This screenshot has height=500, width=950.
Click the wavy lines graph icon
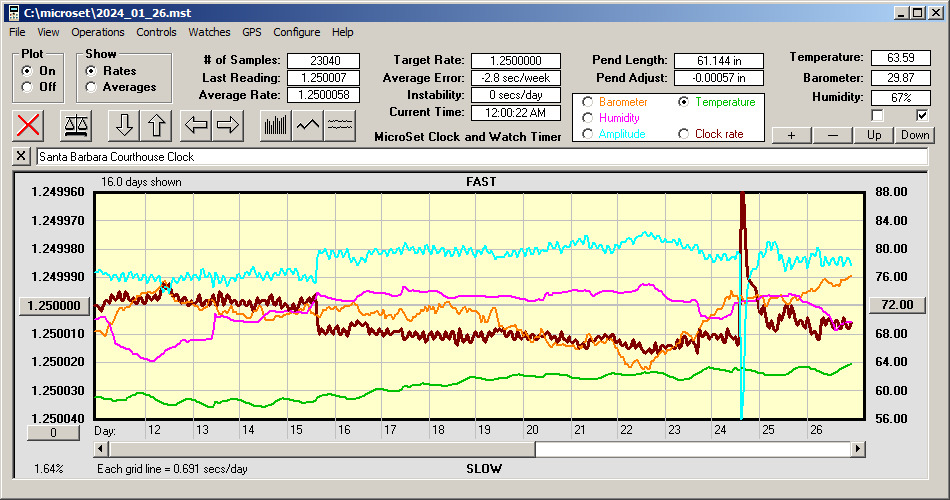[x=341, y=125]
